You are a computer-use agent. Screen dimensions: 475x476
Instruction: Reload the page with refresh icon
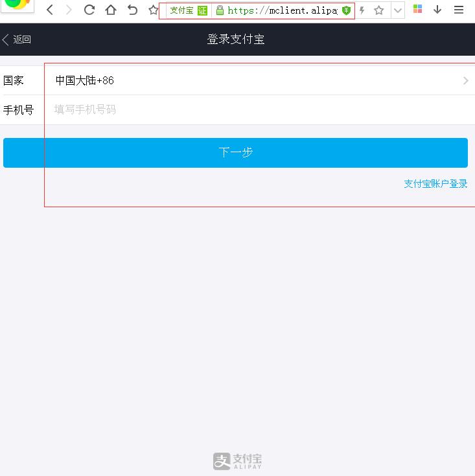[x=89, y=10]
